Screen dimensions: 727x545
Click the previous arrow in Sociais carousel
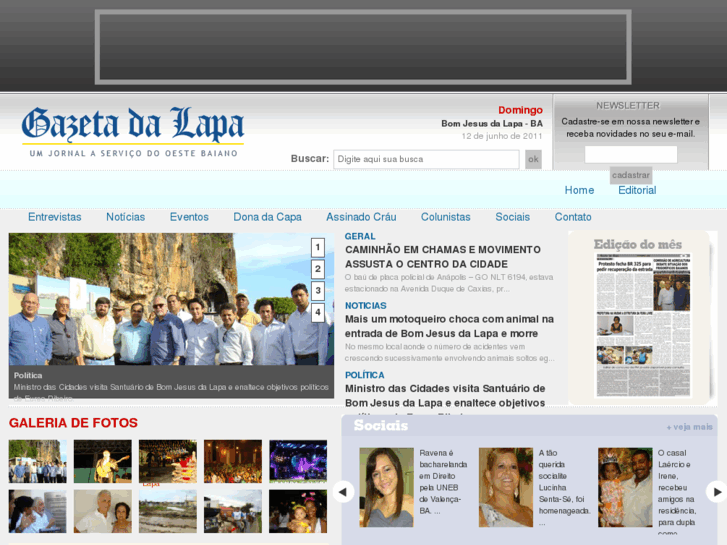tap(344, 492)
